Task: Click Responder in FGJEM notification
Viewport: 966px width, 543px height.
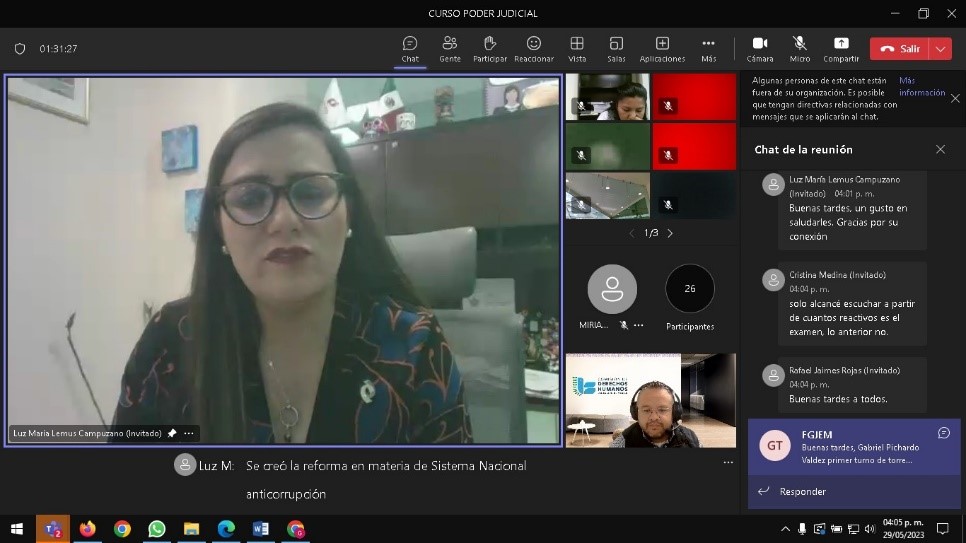Action: pos(803,491)
